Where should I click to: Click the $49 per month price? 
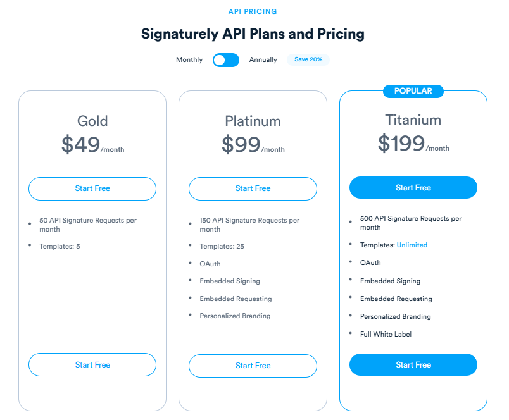click(92, 144)
